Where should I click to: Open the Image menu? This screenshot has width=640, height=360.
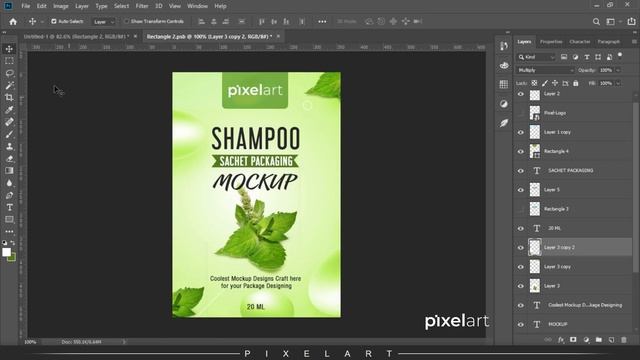61,6
